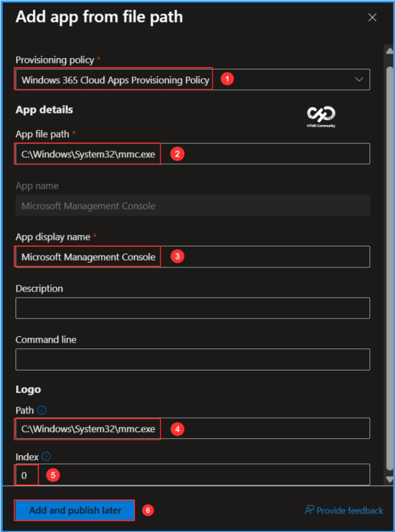Screen dimensions: 395x532
Task: Click the 'Logo' section heading
Action: pyautogui.click(x=28, y=390)
